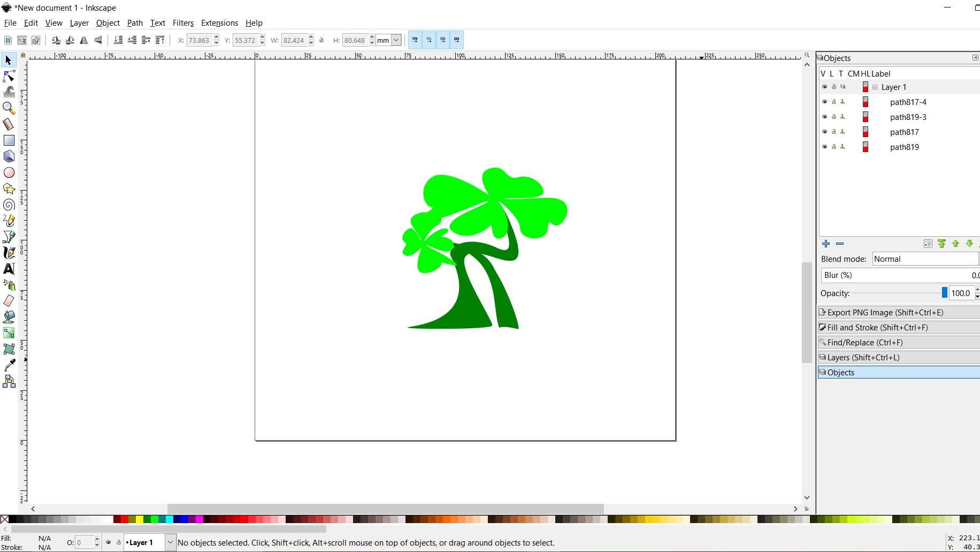Image resolution: width=980 pixels, height=552 pixels.
Task: Click the X position input field
Action: coord(199,40)
